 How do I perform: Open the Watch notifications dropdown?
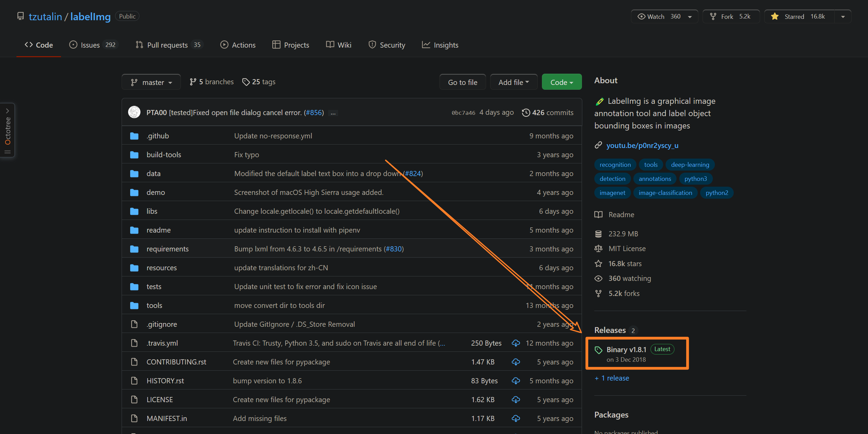tap(665, 16)
